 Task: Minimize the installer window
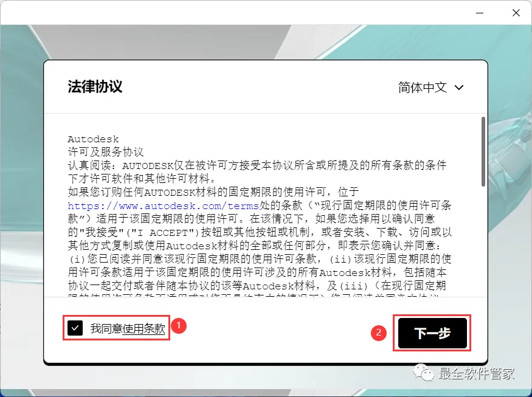[480, 13]
